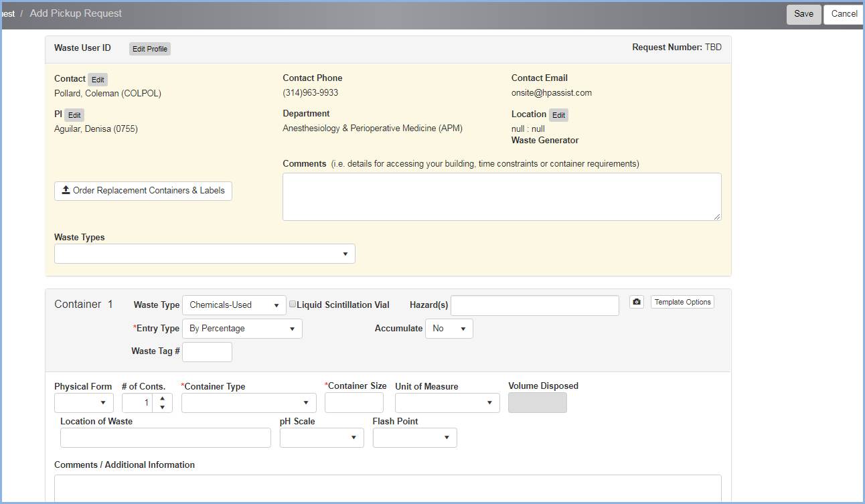865x504 pixels.
Task: Open the Unit of Measure dropdown
Action: [x=447, y=403]
